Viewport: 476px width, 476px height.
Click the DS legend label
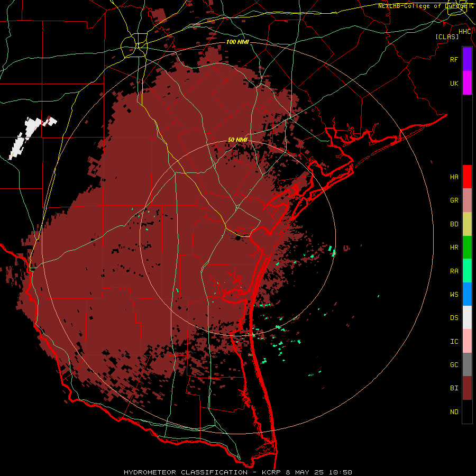tap(454, 317)
